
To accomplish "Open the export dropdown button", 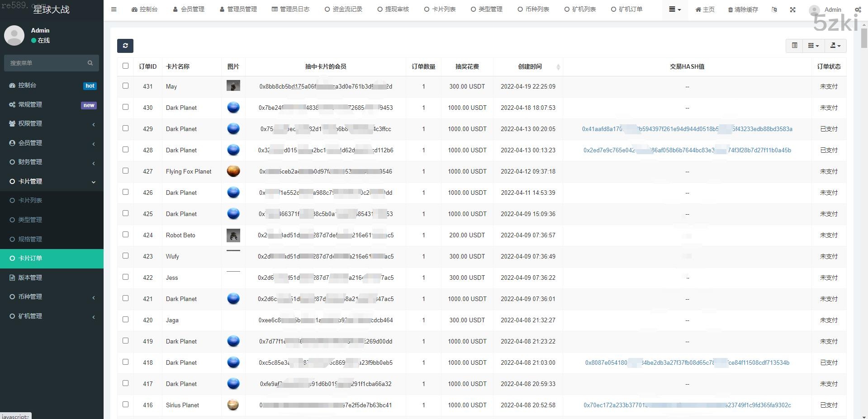I will pos(835,46).
